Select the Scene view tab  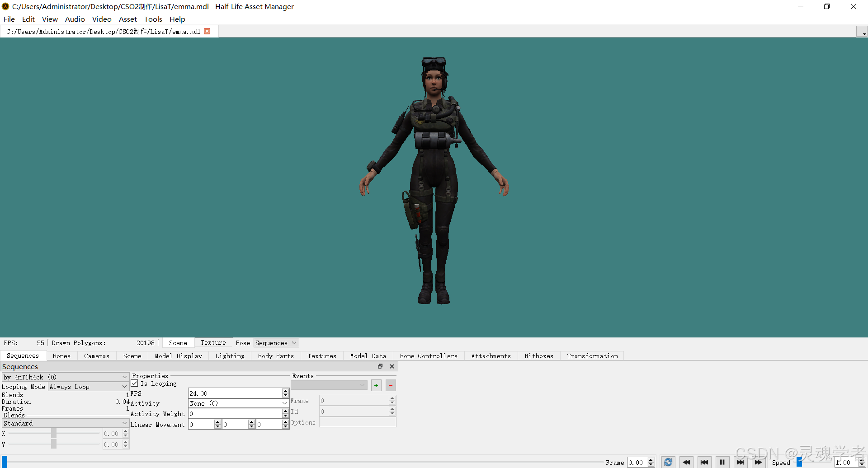(178, 343)
